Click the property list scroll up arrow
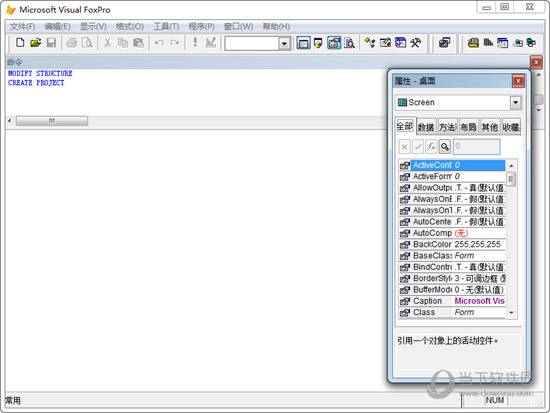This screenshot has height=413, width=550. 511,165
